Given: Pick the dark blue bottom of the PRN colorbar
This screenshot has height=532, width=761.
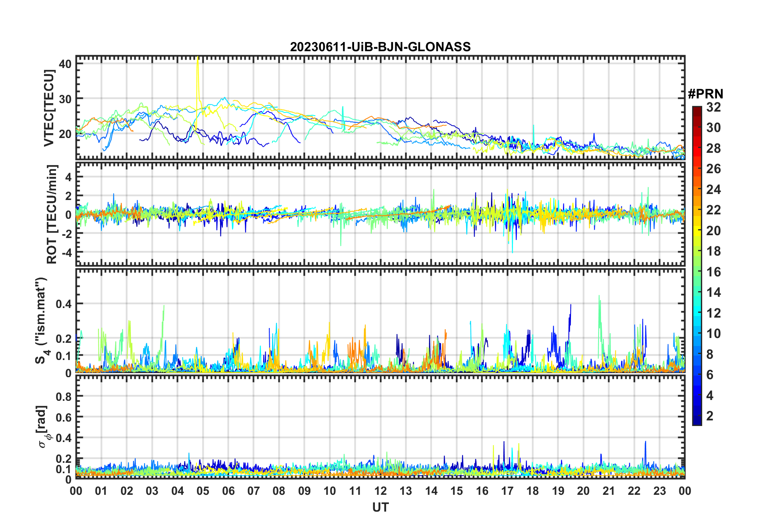Looking at the screenshot, I should pos(697,422).
